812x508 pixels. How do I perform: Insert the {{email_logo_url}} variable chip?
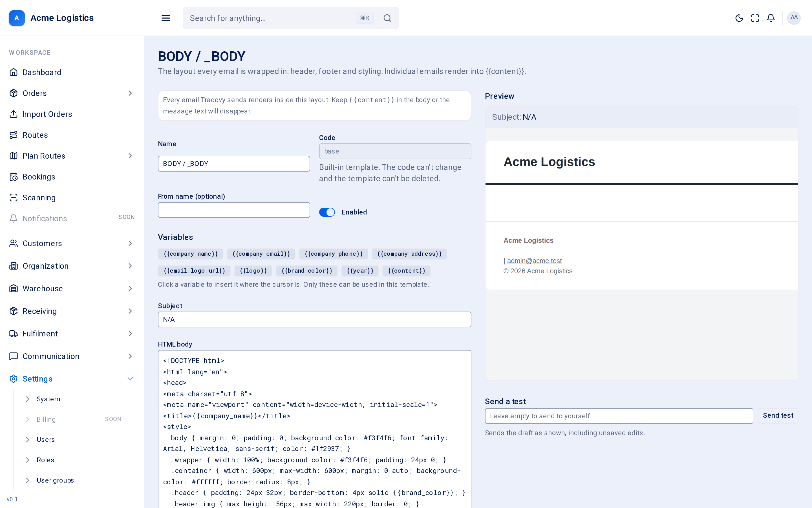194,271
